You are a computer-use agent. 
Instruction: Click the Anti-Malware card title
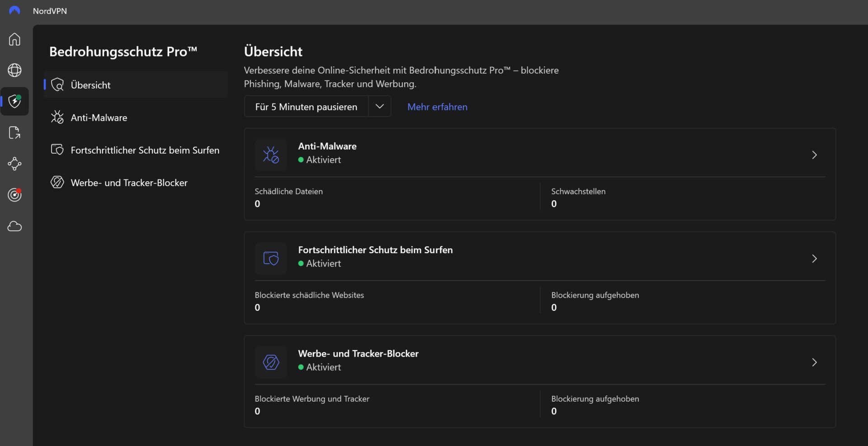(327, 146)
